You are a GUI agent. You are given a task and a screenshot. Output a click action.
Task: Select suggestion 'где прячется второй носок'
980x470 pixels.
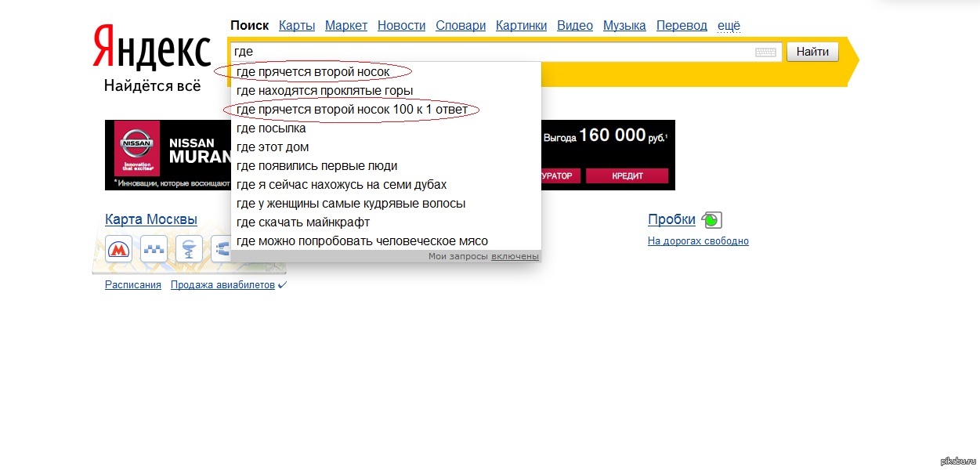(385, 72)
